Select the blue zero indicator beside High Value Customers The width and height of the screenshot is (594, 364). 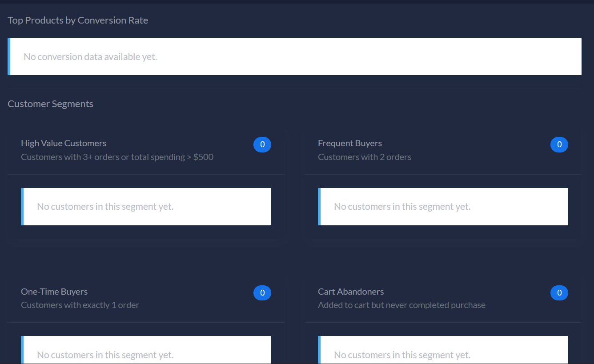point(262,144)
